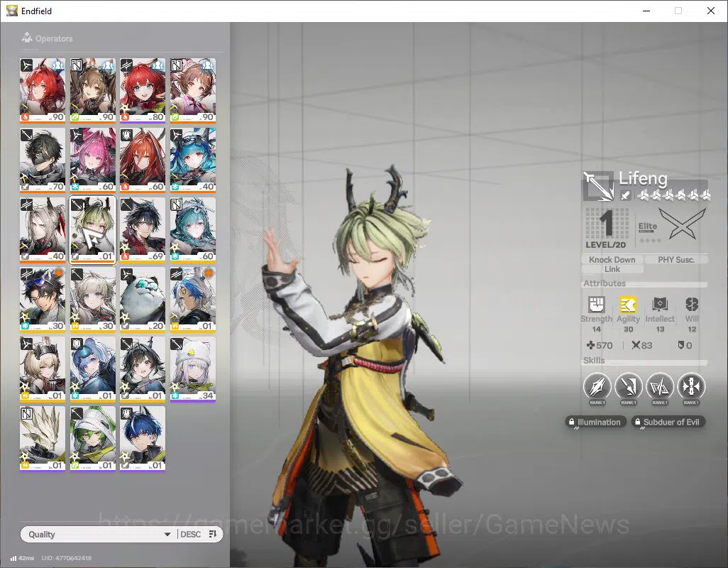
Task: Select the green-haired white hood operator
Action: coord(92,438)
